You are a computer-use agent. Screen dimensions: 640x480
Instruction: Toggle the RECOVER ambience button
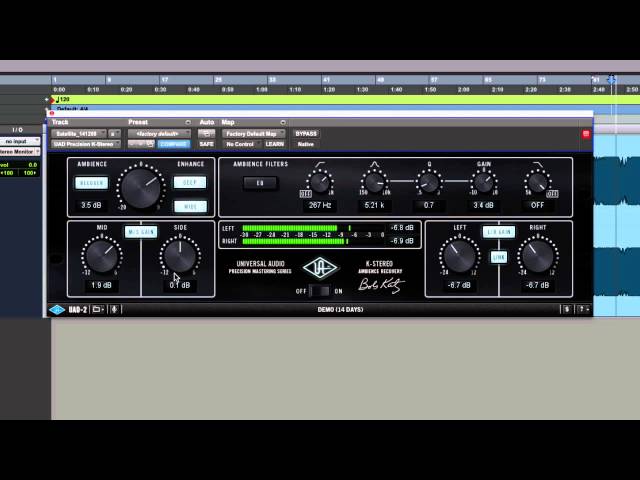click(91, 183)
